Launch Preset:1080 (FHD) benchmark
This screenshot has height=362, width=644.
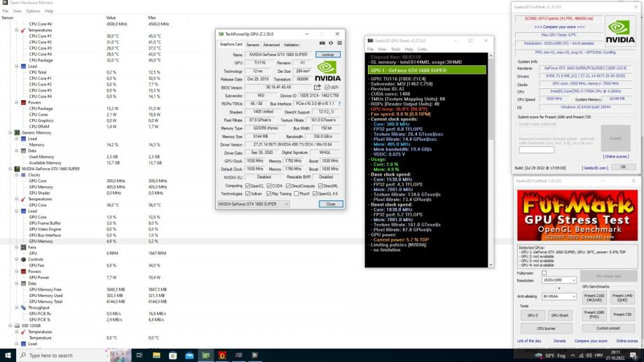[x=594, y=314]
